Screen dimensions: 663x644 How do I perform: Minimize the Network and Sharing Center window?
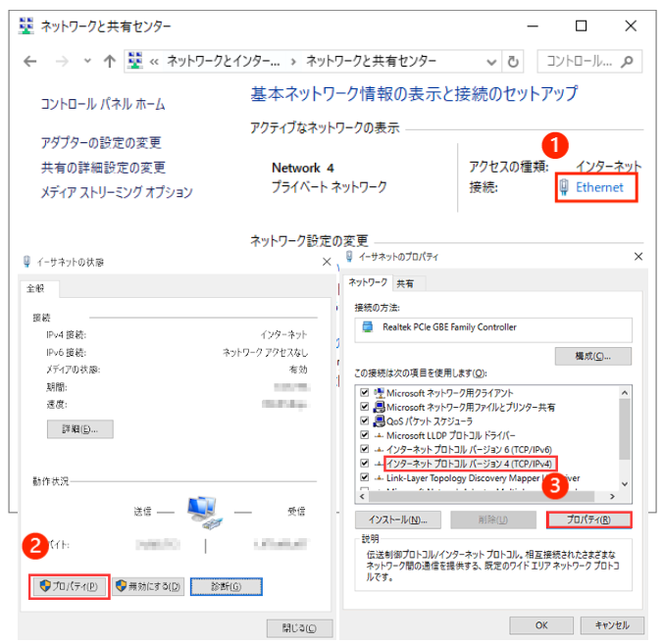point(533,26)
